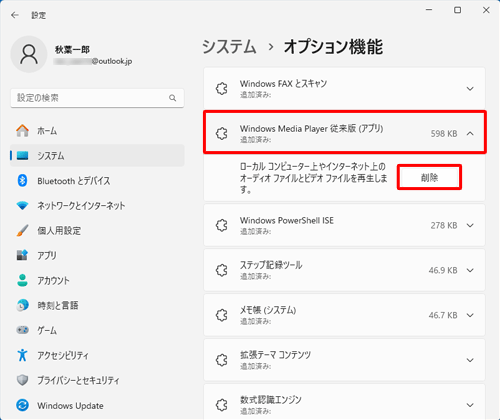This screenshot has height=420, width=500.
Task: Collapse the Windows Media Player 従来版 chevron
Action: click(x=470, y=133)
